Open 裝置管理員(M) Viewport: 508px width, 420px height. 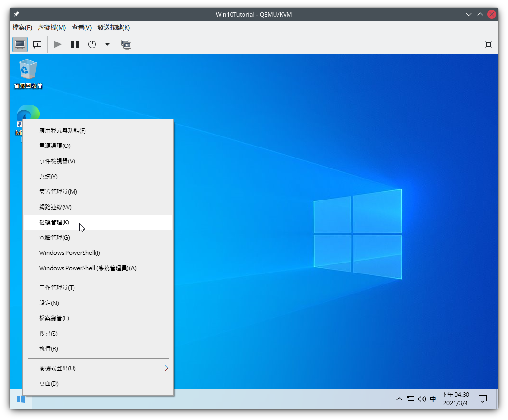tap(98, 192)
